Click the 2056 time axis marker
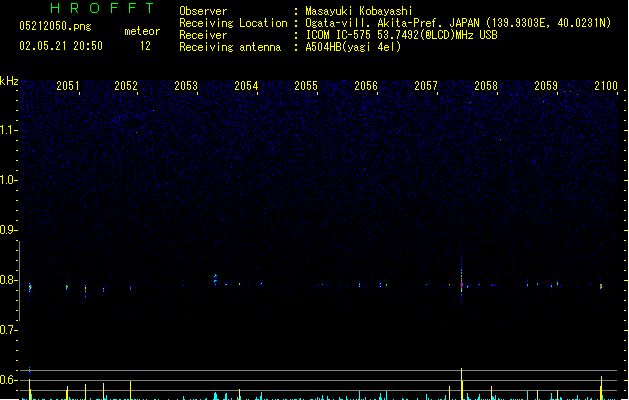The image size is (629, 400). 366,86
